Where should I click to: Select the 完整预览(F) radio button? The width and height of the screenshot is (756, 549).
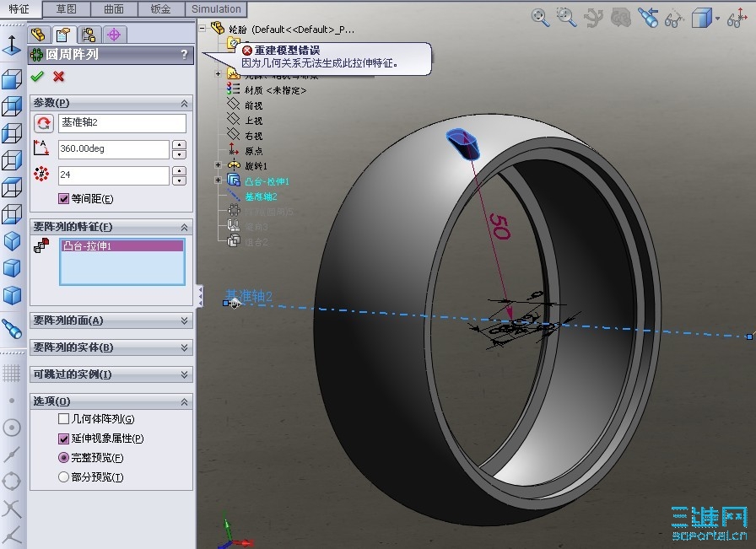pos(63,457)
